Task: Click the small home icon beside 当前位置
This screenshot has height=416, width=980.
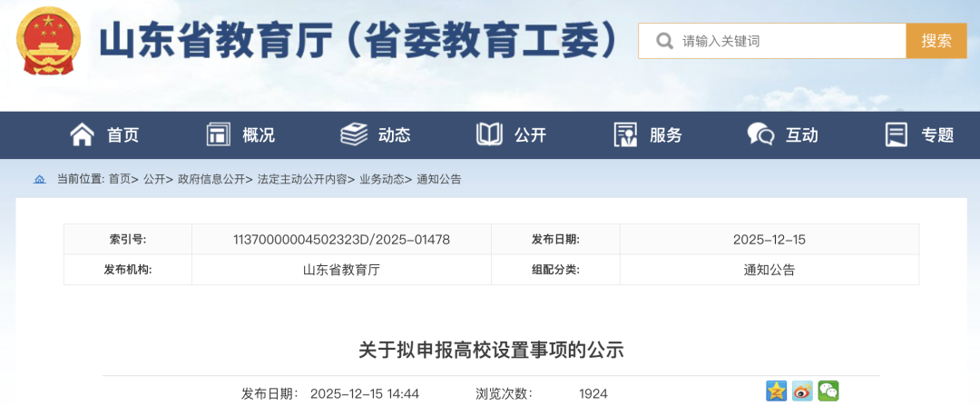Action: pos(39,180)
